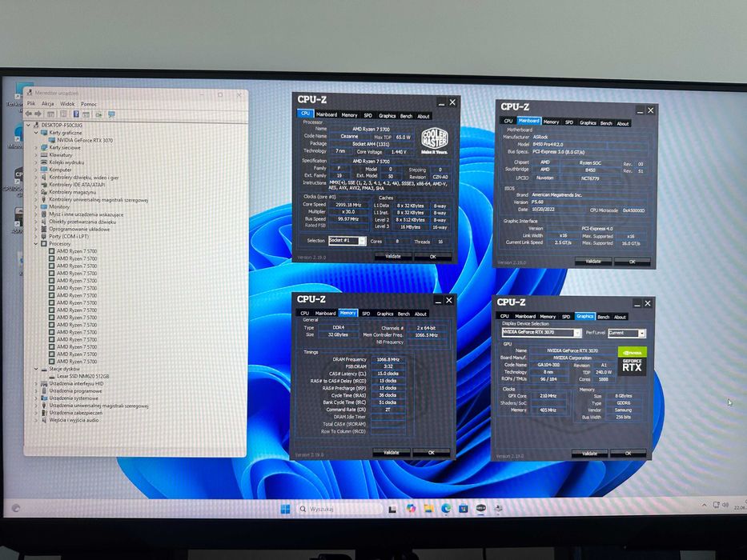The height and width of the screenshot is (560, 747).
Task: Click OK in CPU-Z CPU window
Action: pos(432,257)
